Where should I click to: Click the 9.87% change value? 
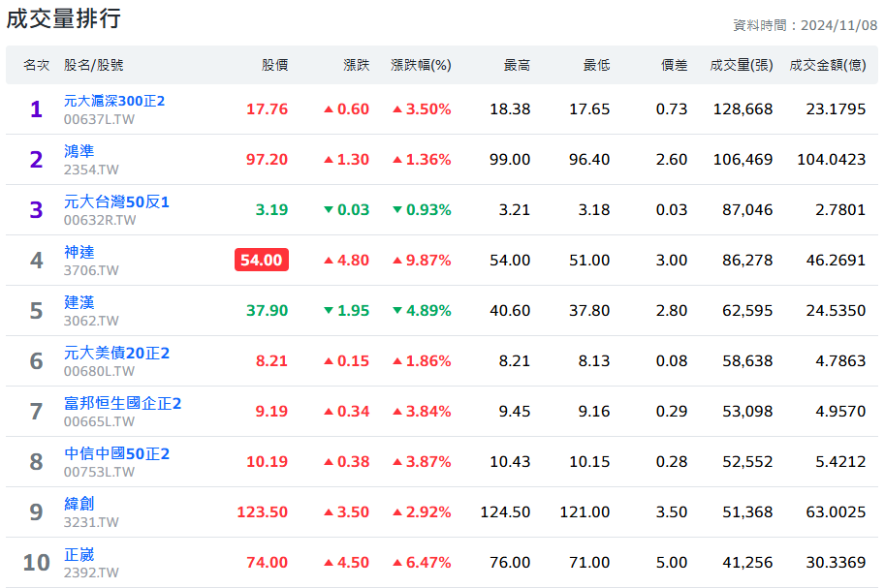click(x=423, y=261)
